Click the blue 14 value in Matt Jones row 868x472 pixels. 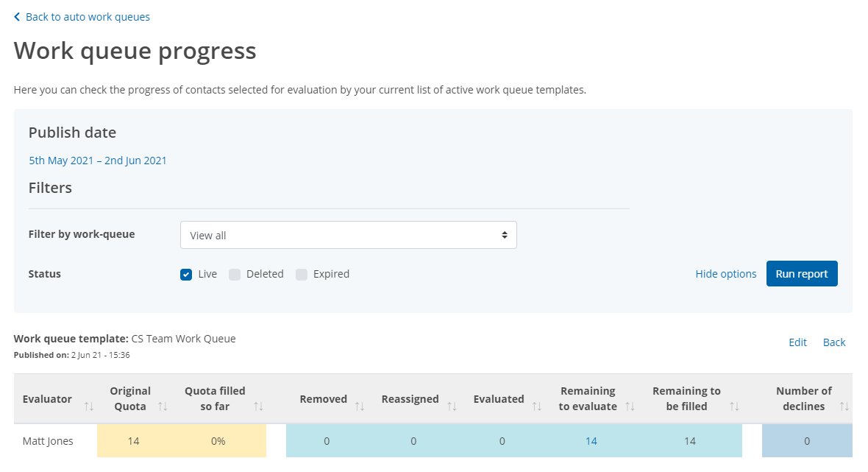[x=590, y=440]
